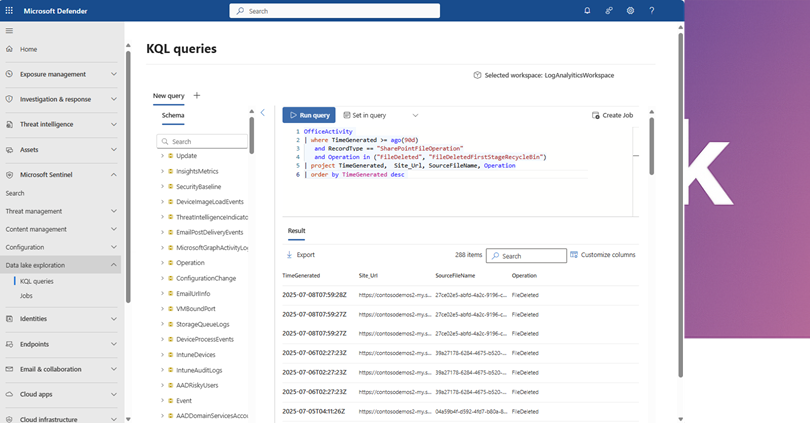Image resolution: width=810 pixels, height=423 pixels.
Task: Select the New query tab
Action: tap(168, 96)
